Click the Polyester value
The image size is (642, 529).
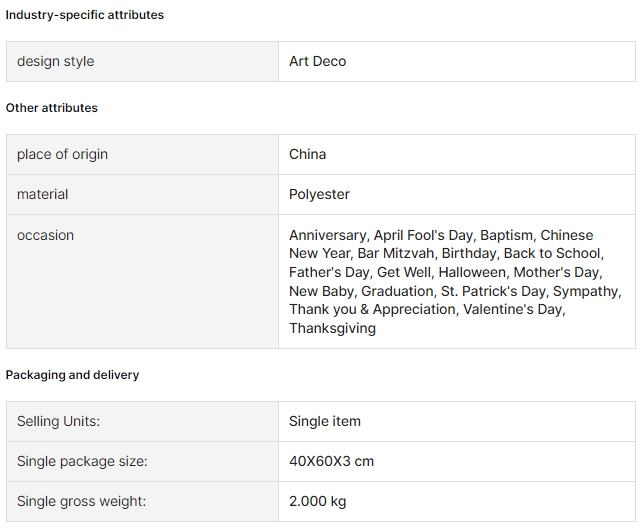319,194
